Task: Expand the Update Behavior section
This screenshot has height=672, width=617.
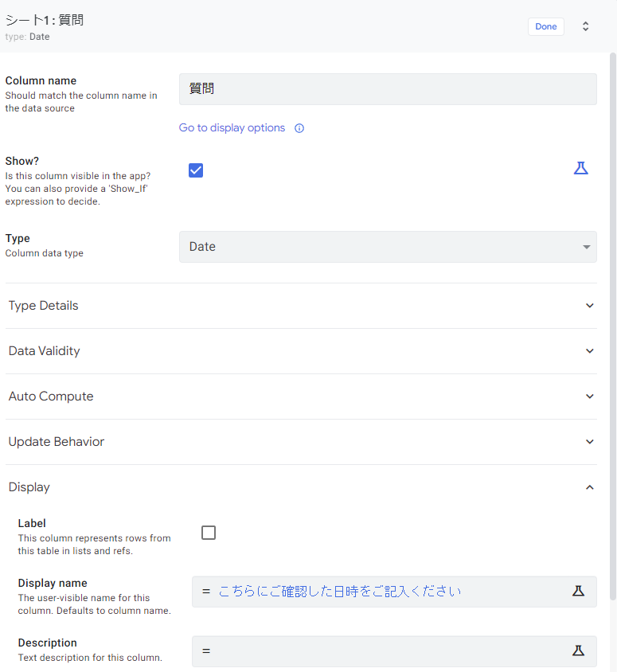Action: [x=589, y=441]
